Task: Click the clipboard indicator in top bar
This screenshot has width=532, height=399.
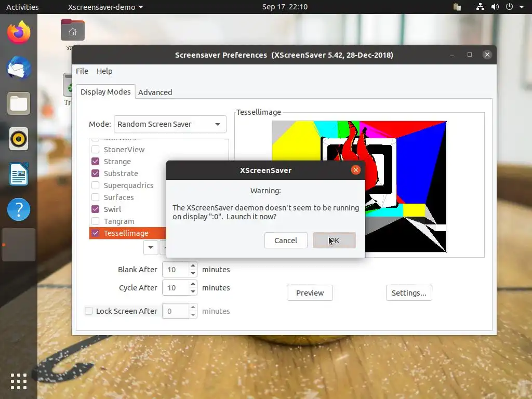Action: click(x=457, y=7)
